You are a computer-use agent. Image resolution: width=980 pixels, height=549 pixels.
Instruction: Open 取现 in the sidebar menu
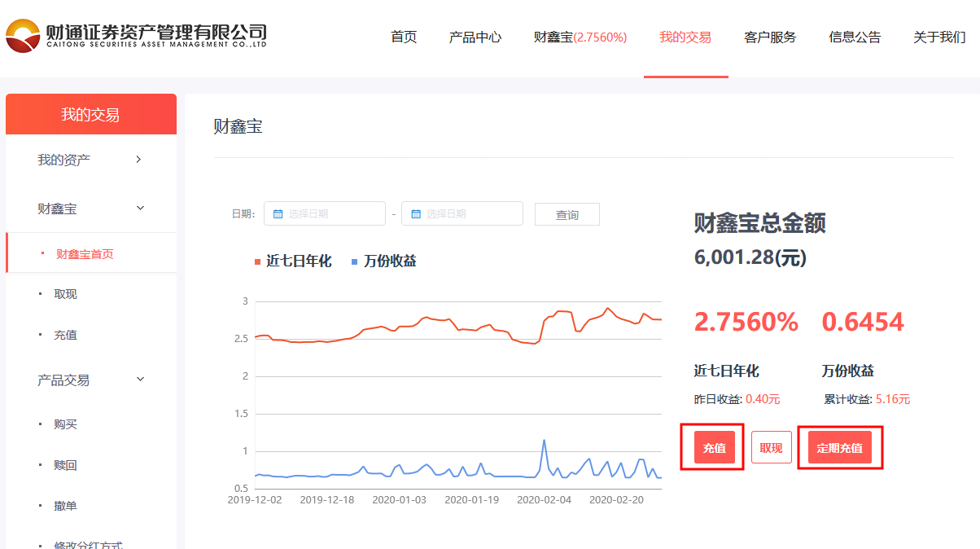66,294
